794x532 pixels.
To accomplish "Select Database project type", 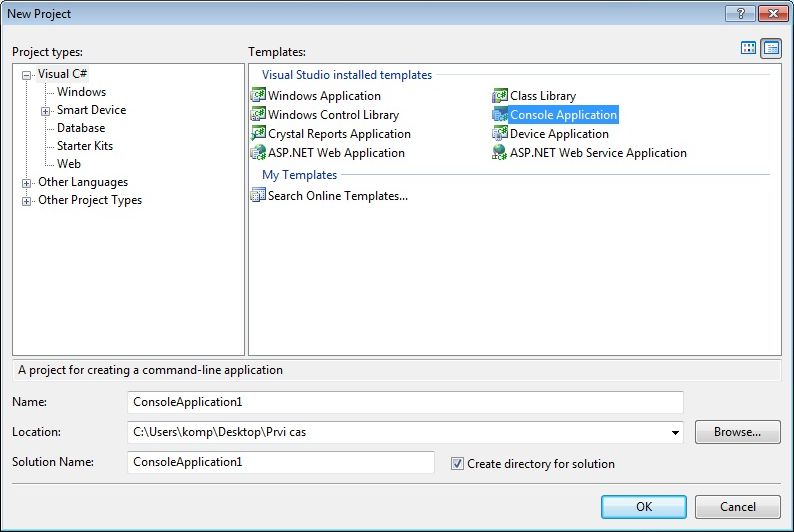I will [81, 128].
